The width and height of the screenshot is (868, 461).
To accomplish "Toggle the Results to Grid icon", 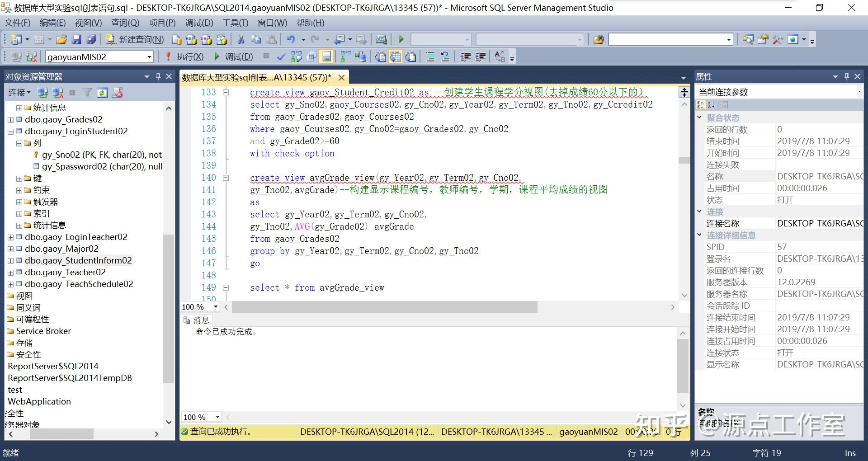I will [x=396, y=57].
